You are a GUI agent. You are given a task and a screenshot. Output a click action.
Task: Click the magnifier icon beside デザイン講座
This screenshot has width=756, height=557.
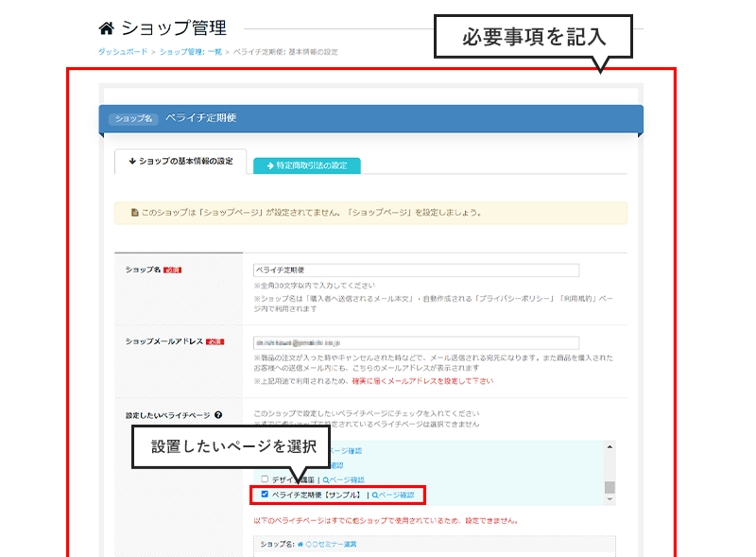[x=325, y=480]
